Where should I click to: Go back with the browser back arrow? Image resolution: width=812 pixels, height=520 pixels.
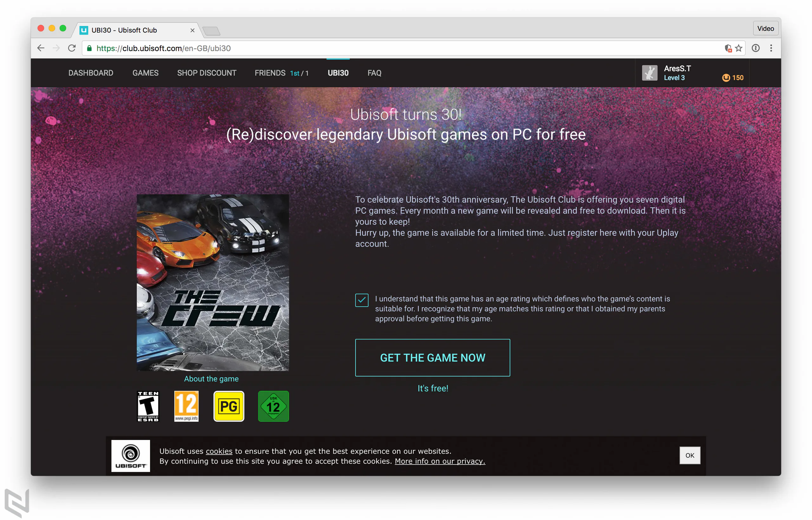(x=41, y=48)
